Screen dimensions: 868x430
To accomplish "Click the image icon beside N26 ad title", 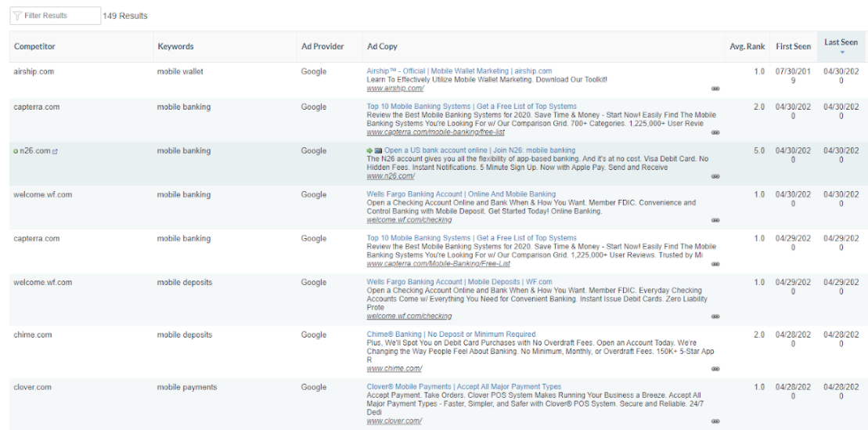I will point(378,150).
